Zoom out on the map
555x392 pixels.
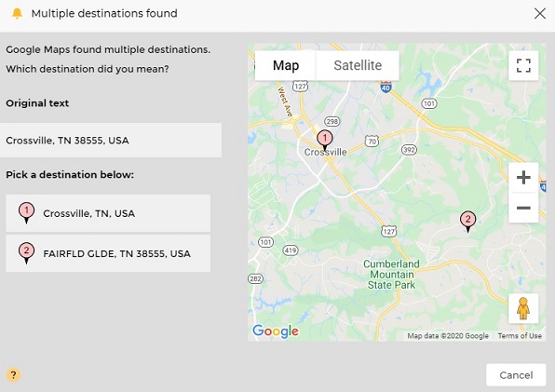[x=523, y=208]
